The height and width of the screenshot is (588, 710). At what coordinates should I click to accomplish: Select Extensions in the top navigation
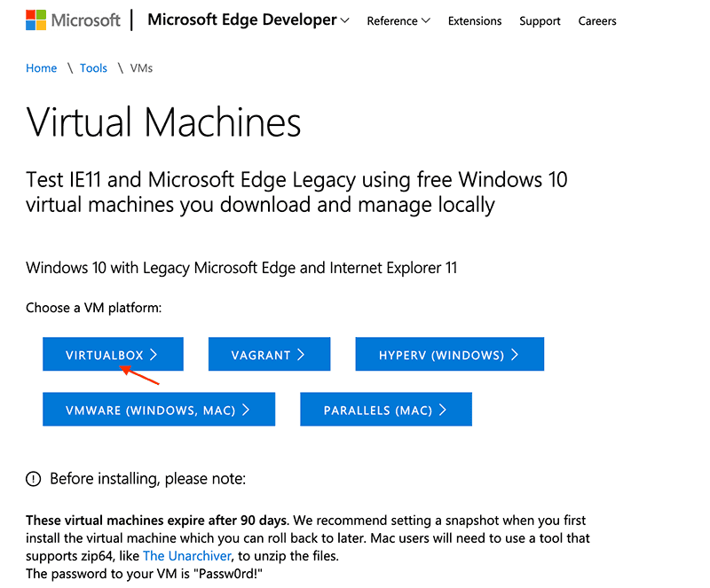pyautogui.click(x=475, y=20)
